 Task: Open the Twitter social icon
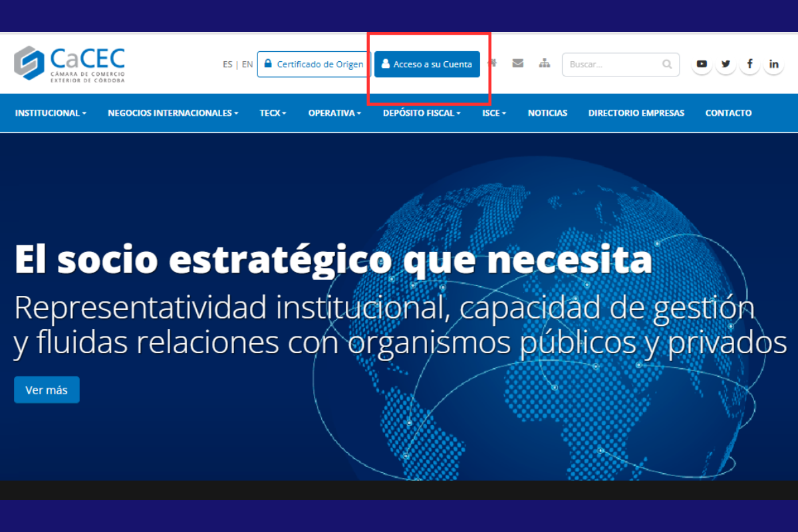point(726,65)
